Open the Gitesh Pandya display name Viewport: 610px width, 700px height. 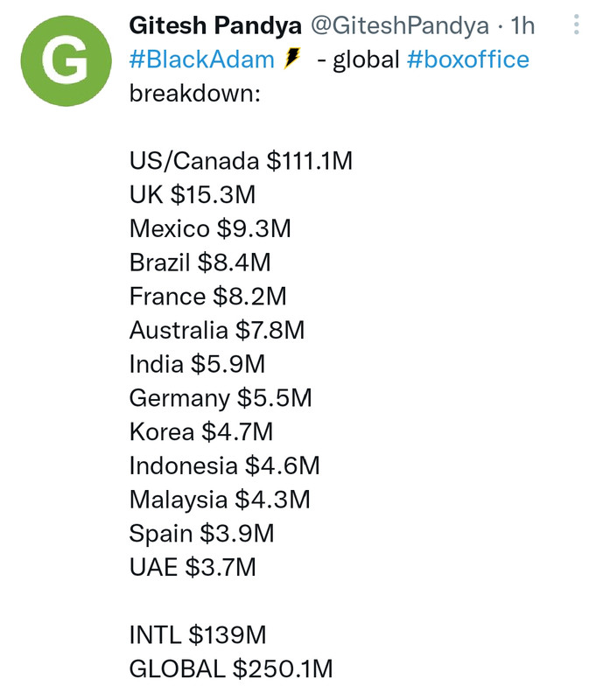[215, 25]
